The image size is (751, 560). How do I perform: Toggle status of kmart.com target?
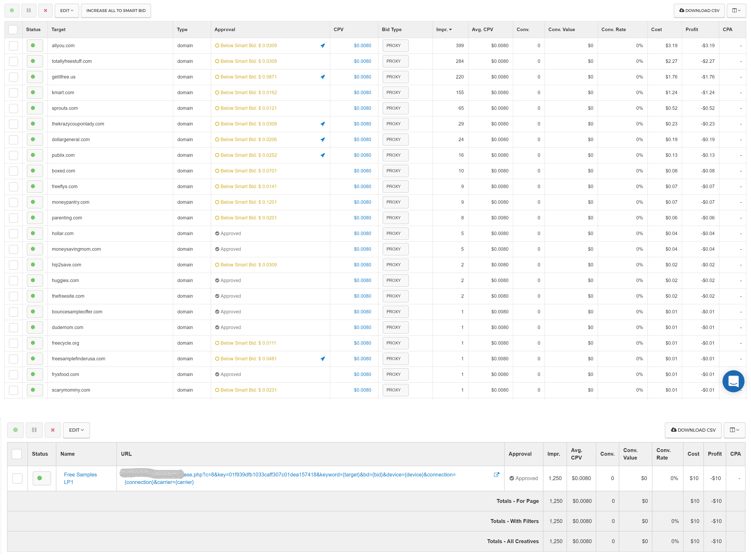(35, 93)
